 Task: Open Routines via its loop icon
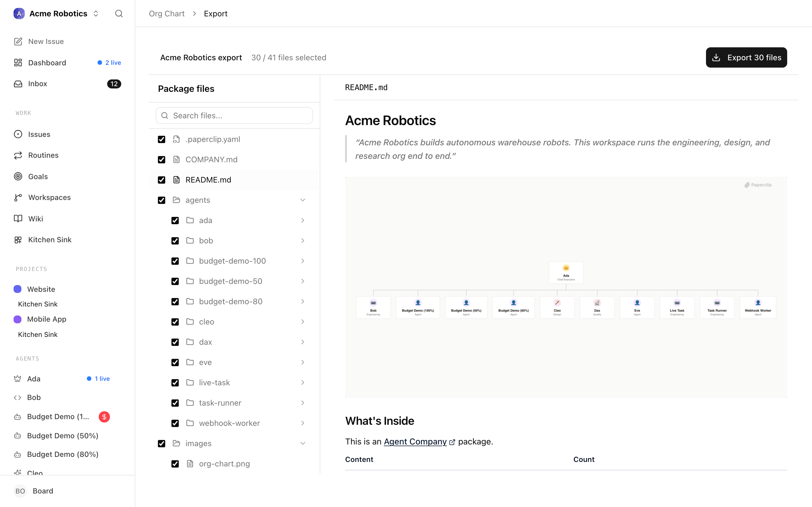(x=18, y=155)
